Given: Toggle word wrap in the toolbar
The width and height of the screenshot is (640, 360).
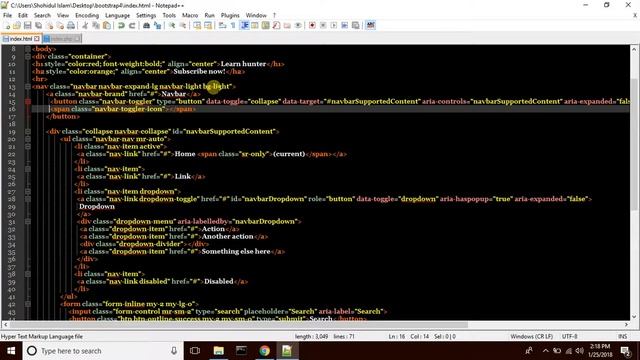Looking at the screenshot, I should [x=222, y=25].
